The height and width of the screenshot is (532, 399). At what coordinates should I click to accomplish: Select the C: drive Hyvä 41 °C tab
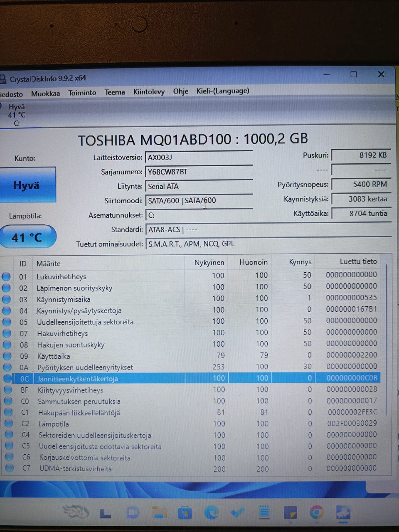[x=17, y=115]
